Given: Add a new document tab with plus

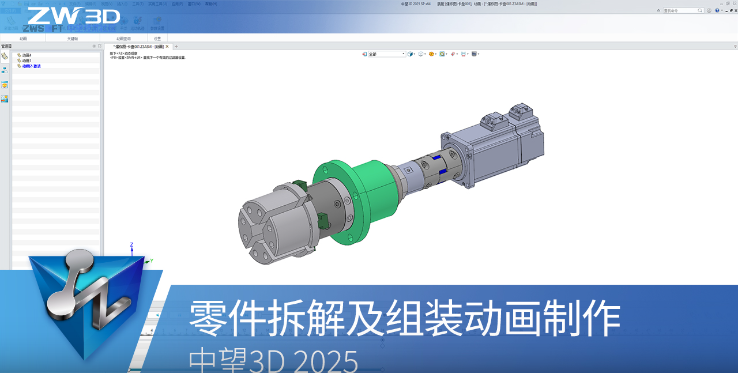Looking at the screenshot, I should click(176, 47).
